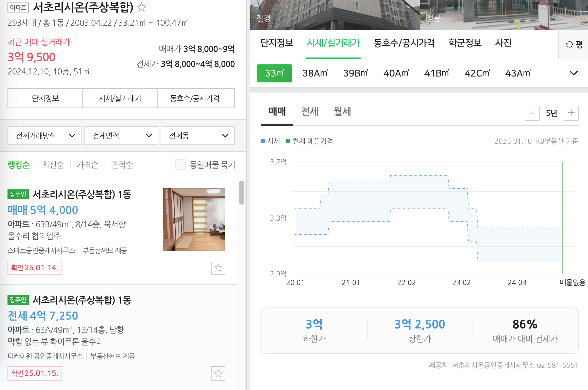Enable the 동일매물 묶기 checkbox

click(x=180, y=165)
